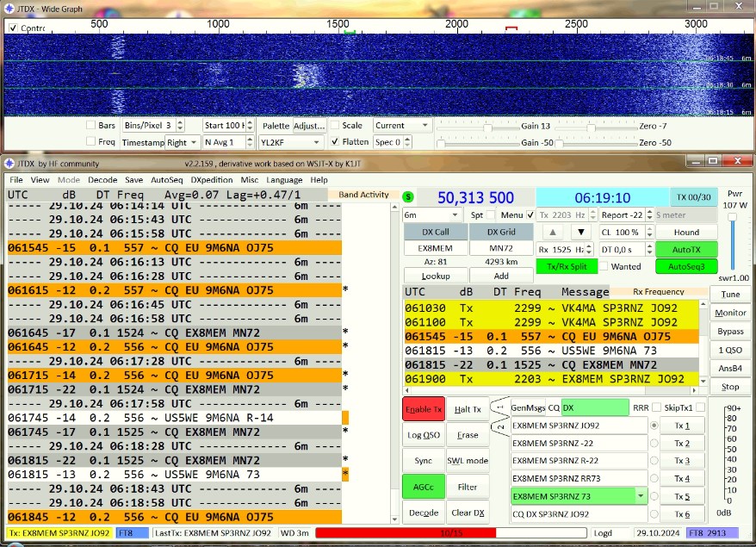This screenshot has width=756, height=547.
Task: Open the AutoSeq menu
Action: pos(167,179)
